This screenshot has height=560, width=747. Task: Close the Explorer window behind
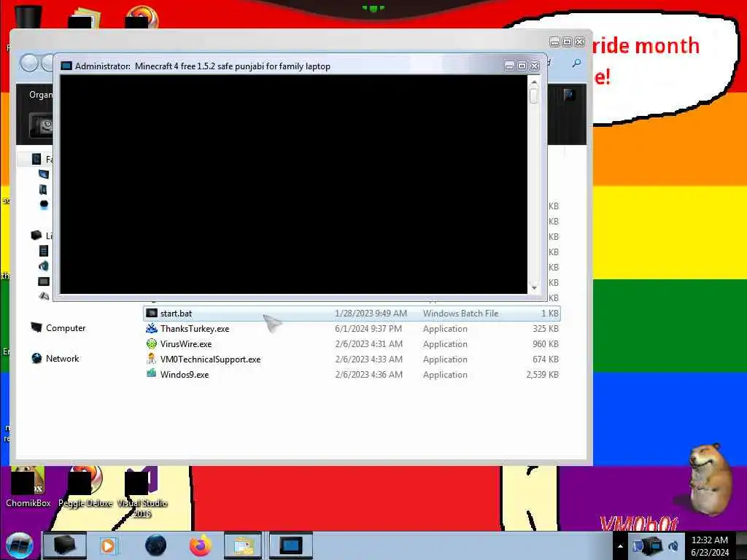[580, 42]
